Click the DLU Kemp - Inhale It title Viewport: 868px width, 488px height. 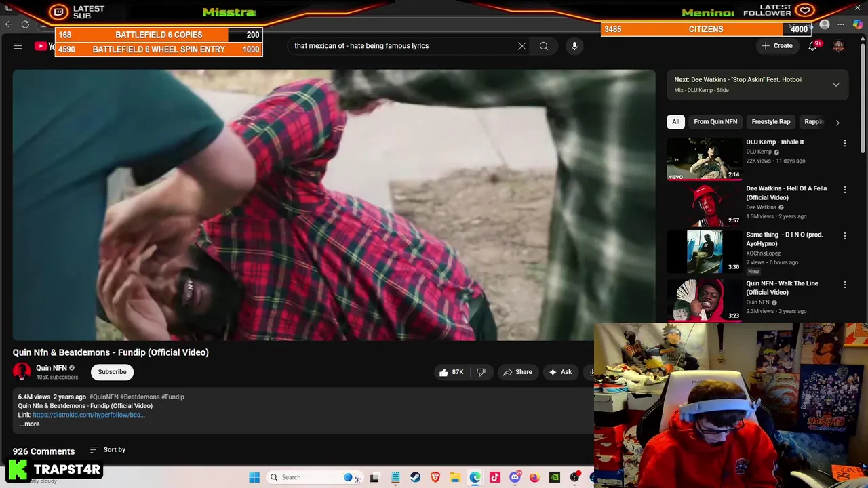point(775,142)
